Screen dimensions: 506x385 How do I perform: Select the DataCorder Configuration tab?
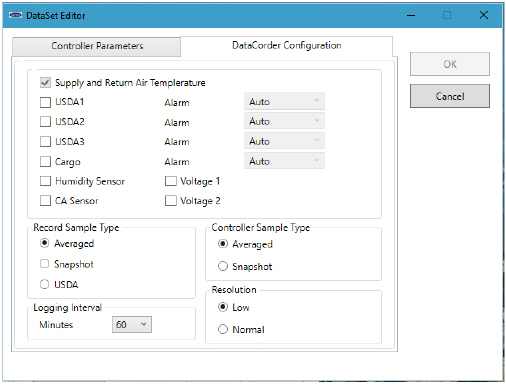click(287, 45)
